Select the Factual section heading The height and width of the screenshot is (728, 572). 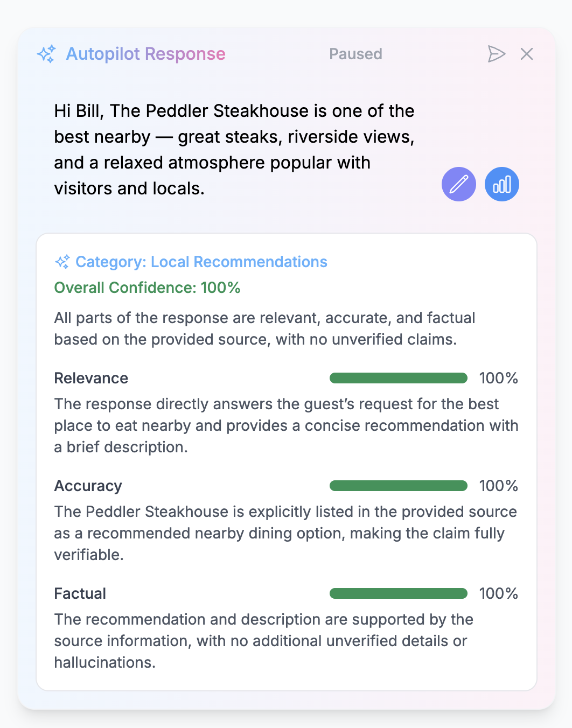coord(80,593)
